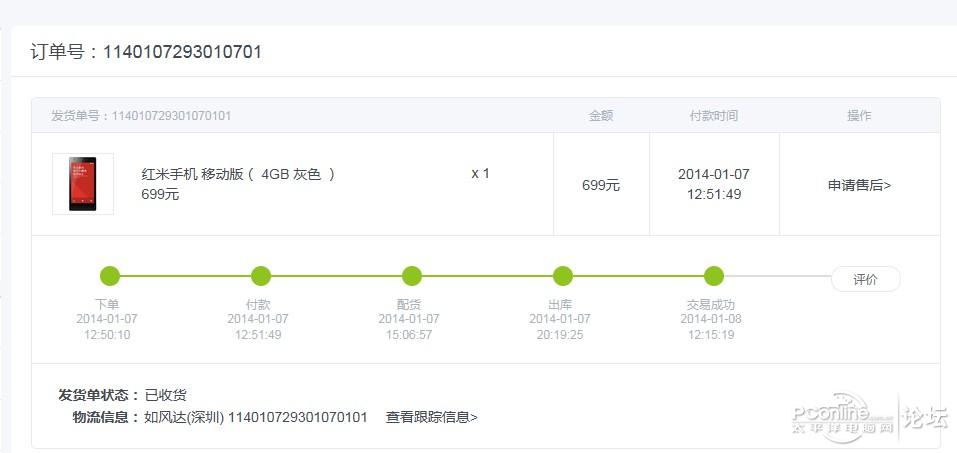
Task: Click the payment time 2014-01-07 12:51:49 cell
Action: [713, 184]
